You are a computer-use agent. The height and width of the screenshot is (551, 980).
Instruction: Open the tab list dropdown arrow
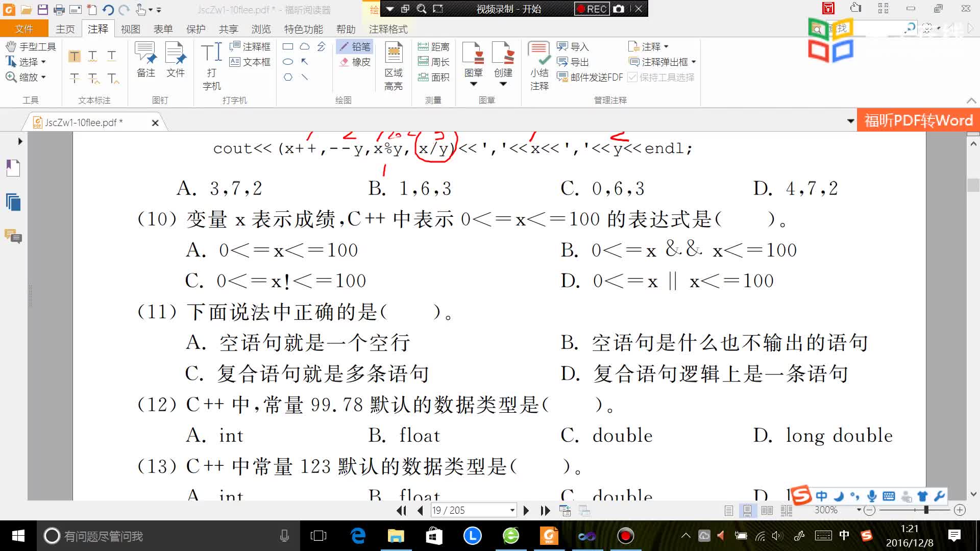[850, 121]
